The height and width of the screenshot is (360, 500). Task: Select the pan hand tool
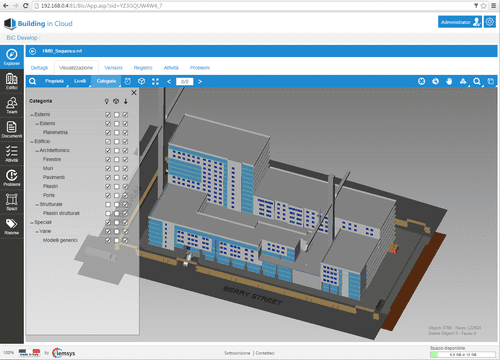coord(449,81)
